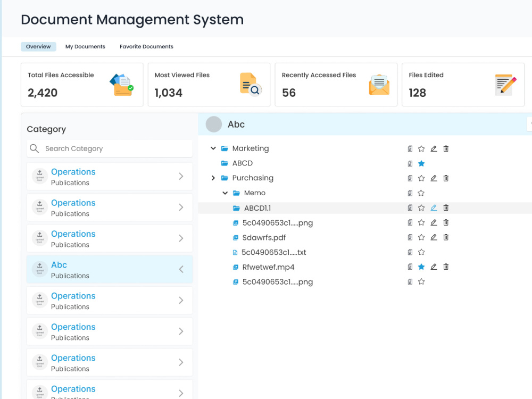Screen dimensions: 532x399
Task: Click the 56 recently accessed count
Action: [289, 93]
